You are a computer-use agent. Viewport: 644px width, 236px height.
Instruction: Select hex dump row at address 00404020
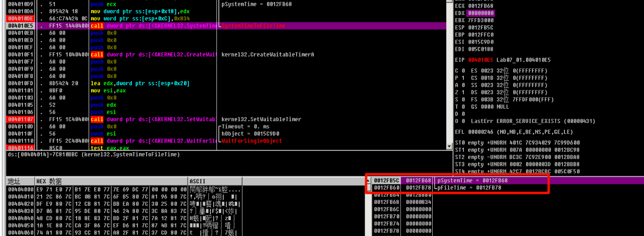pos(125,203)
